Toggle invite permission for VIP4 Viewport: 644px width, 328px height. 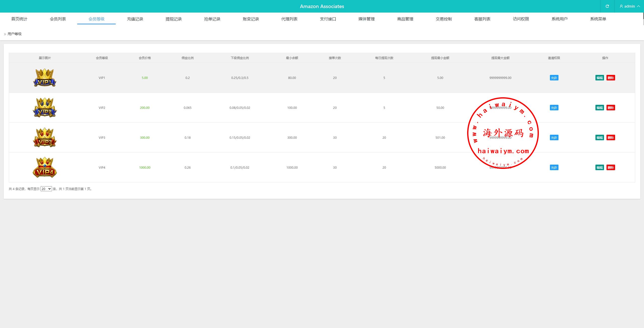554,167
